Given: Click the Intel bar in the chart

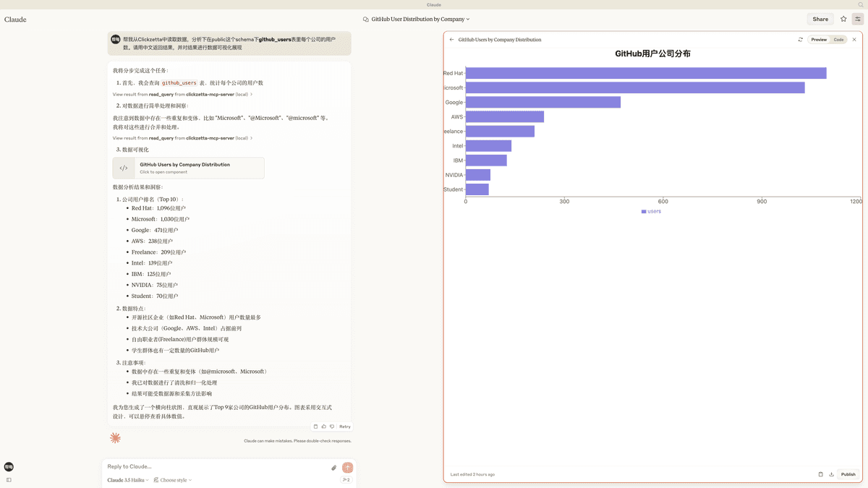Looking at the screenshot, I should click(488, 146).
